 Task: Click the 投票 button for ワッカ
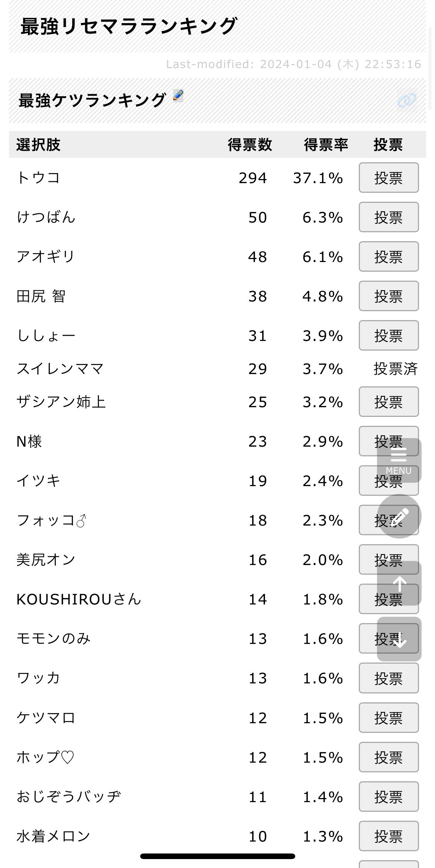click(x=389, y=678)
